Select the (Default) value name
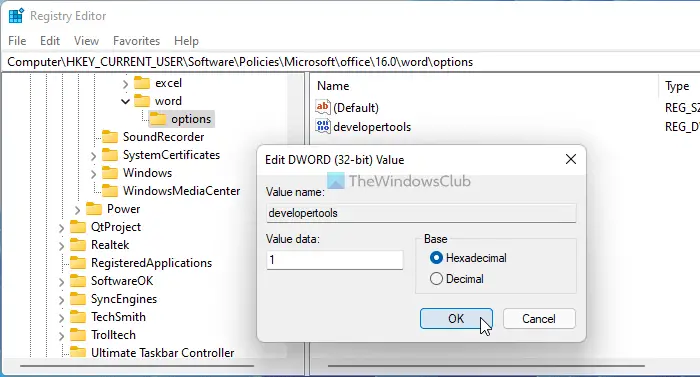Image resolution: width=700 pixels, height=377 pixels. pos(356,108)
